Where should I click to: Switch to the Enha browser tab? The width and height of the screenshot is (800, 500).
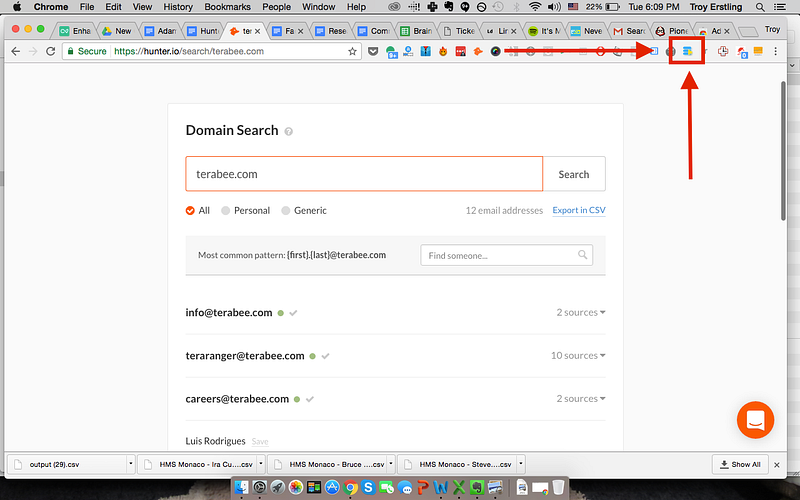[74, 31]
